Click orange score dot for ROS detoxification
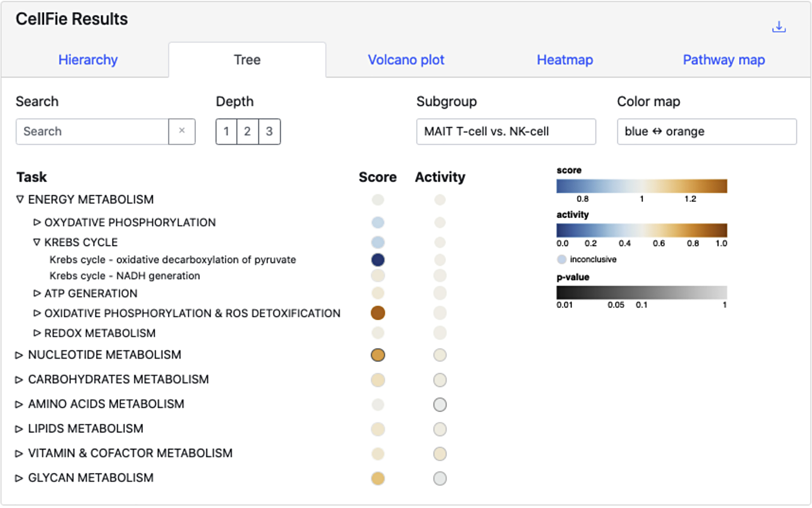This screenshot has width=812, height=508. tap(378, 313)
